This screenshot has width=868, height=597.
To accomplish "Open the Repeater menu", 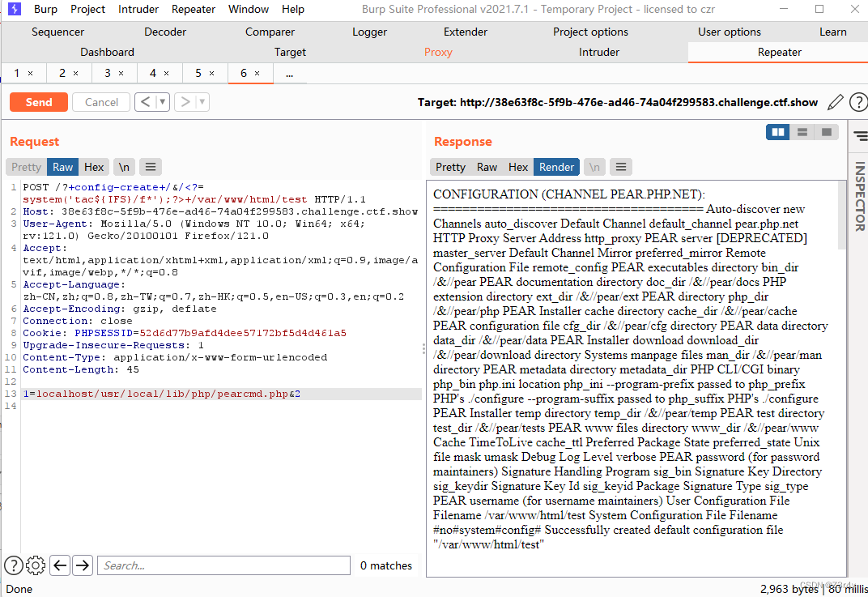I will click(194, 10).
